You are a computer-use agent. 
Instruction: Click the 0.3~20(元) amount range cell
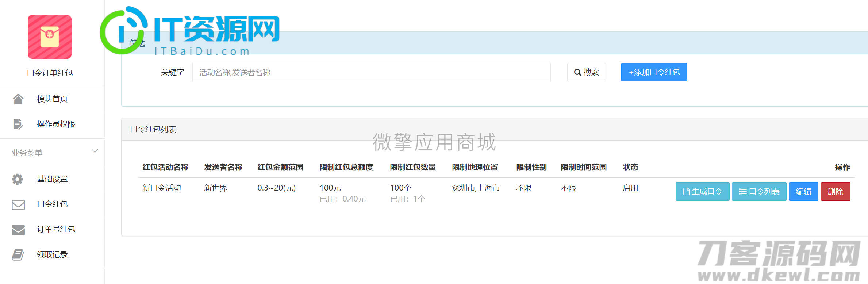[x=277, y=188]
